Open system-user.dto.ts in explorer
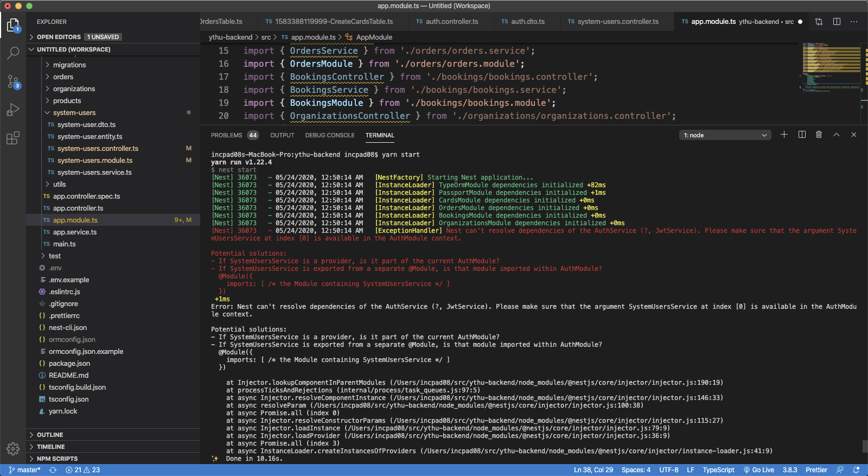This screenshot has width=868, height=476. (113, 125)
